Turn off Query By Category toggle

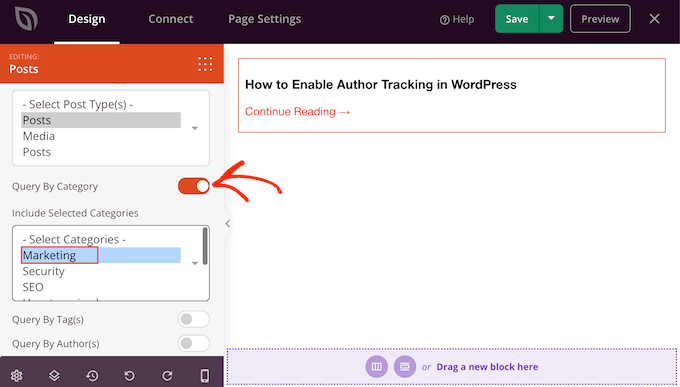click(x=193, y=186)
